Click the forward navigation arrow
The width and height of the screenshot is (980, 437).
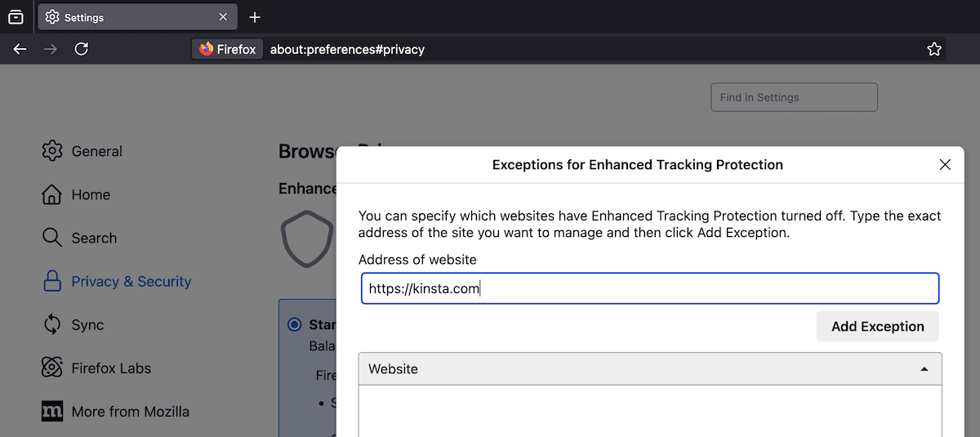pyautogui.click(x=51, y=49)
